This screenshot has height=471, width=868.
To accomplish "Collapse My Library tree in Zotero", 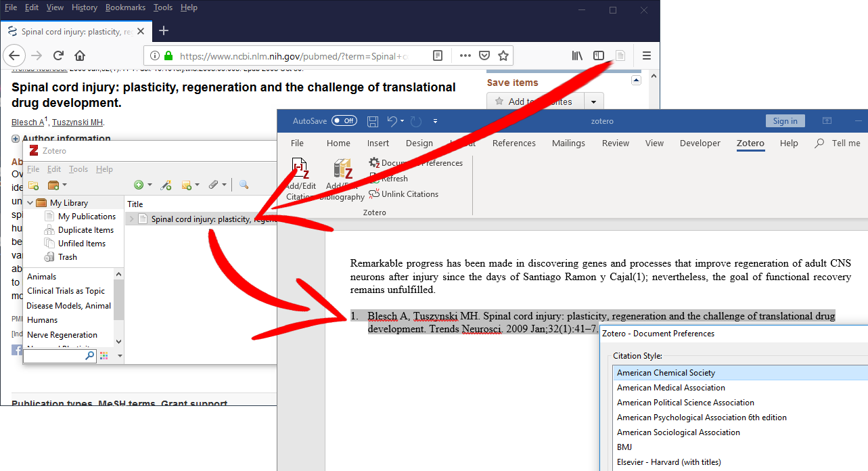I will 30,202.
